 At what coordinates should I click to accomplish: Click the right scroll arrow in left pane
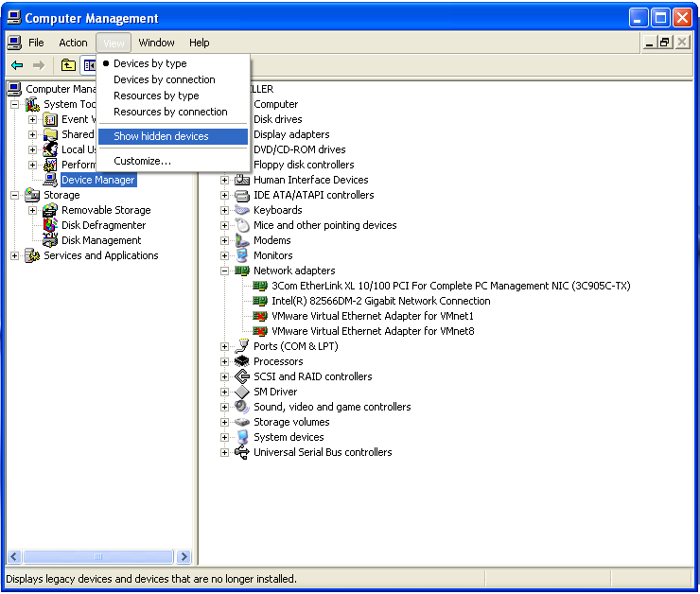point(184,557)
